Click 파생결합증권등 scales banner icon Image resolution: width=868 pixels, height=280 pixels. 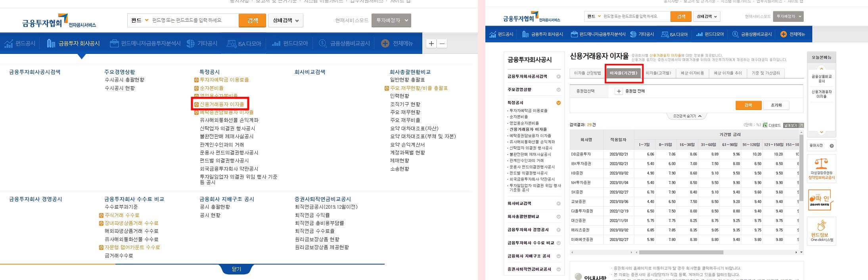821,163
